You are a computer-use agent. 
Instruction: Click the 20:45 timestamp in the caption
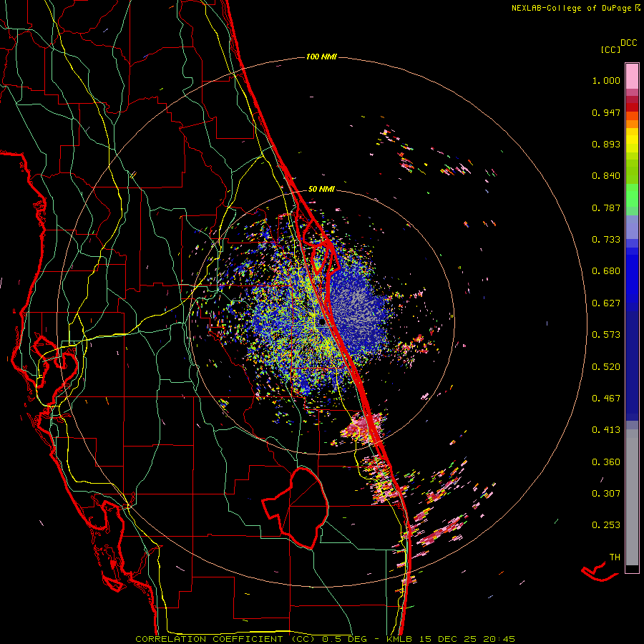point(499,639)
